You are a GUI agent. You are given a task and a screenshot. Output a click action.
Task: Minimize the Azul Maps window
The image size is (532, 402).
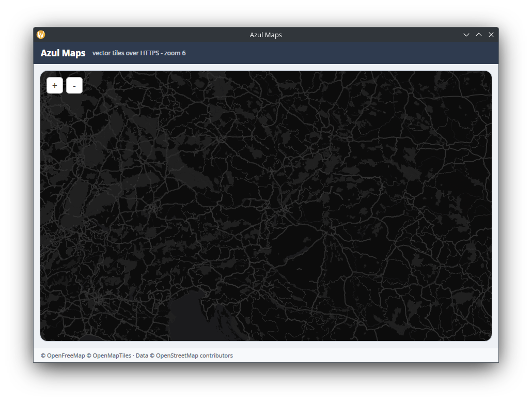pos(466,35)
